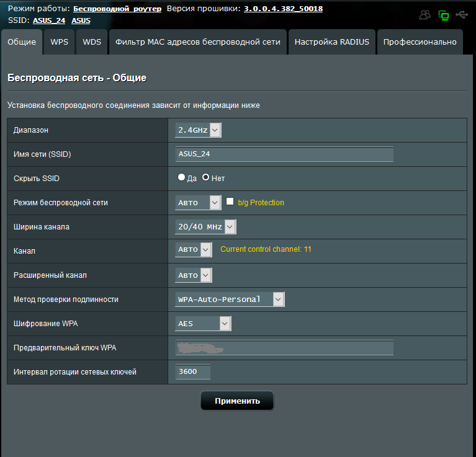Switch to the WPS tab
The image size is (476, 457).
coord(59,42)
